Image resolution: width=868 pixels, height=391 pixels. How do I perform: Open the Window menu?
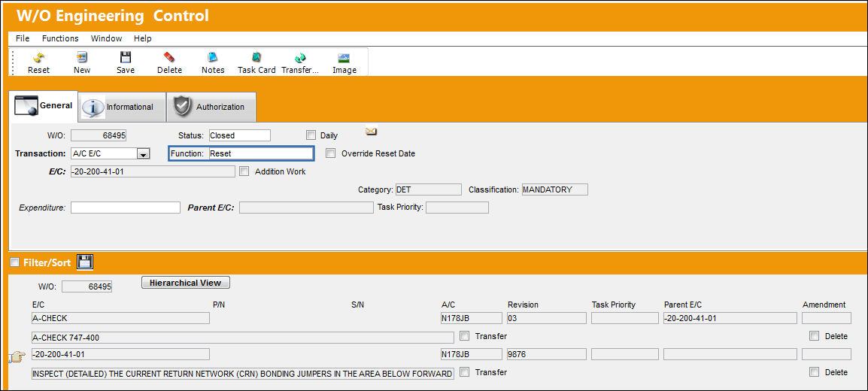coord(106,38)
